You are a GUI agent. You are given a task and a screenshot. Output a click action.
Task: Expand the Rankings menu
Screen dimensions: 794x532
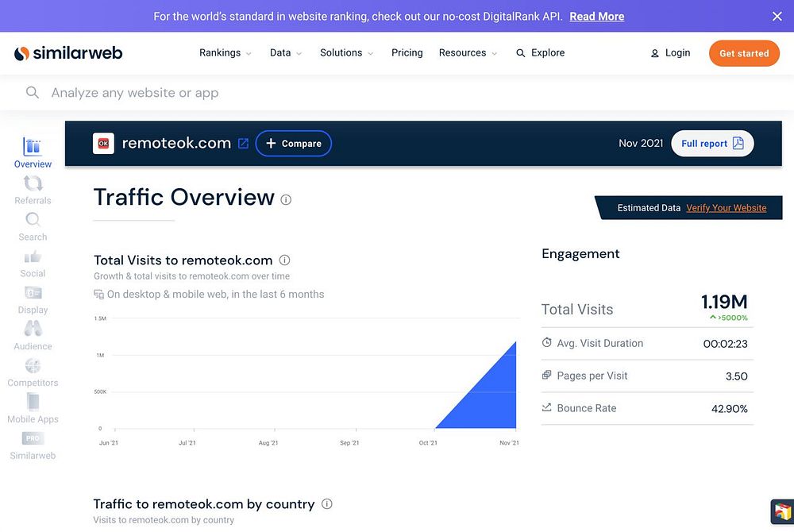pos(225,52)
